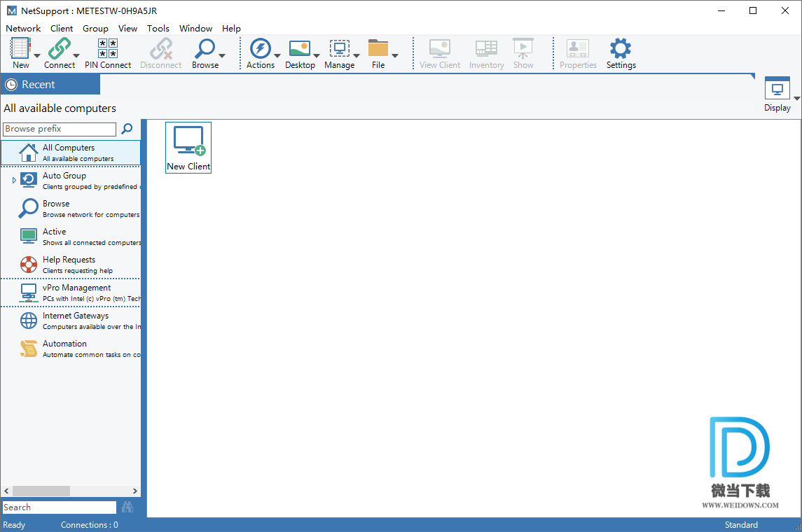Open the dropdown arrow beside Browse
This screenshot has height=532, width=802.
[x=222, y=56]
